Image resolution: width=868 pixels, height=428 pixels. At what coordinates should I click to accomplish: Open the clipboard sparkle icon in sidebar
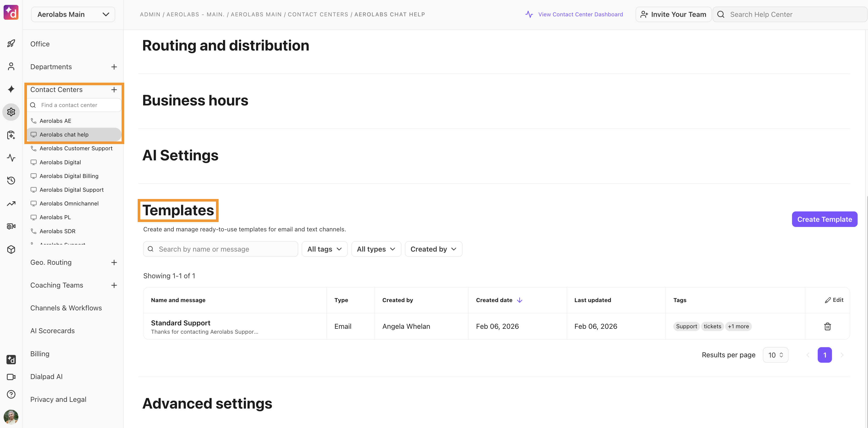click(11, 135)
